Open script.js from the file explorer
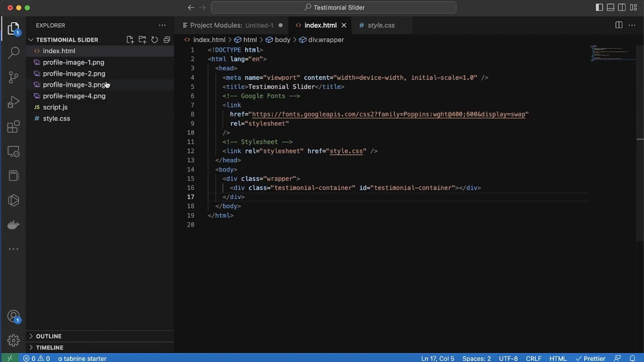This screenshot has width=644, height=362. tap(55, 107)
